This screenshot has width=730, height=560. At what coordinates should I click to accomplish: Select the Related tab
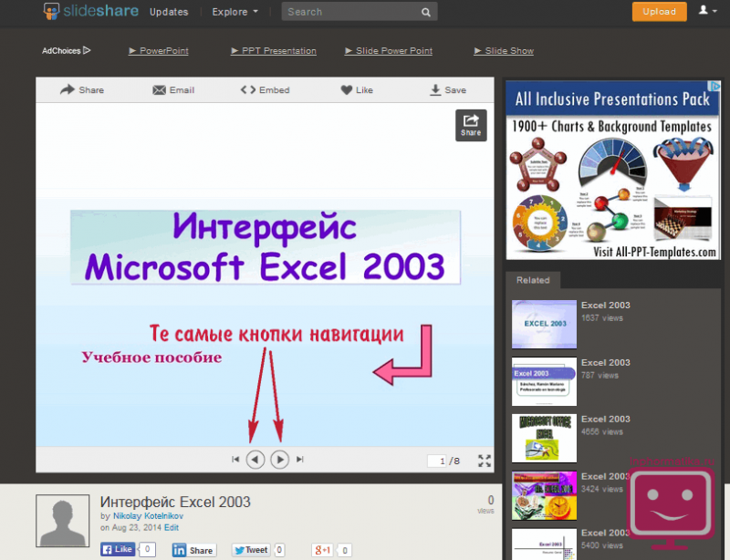click(x=533, y=280)
